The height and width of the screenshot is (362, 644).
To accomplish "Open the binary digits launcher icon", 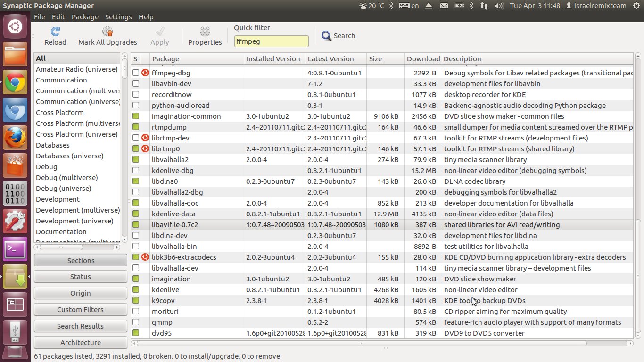I will (x=15, y=193).
